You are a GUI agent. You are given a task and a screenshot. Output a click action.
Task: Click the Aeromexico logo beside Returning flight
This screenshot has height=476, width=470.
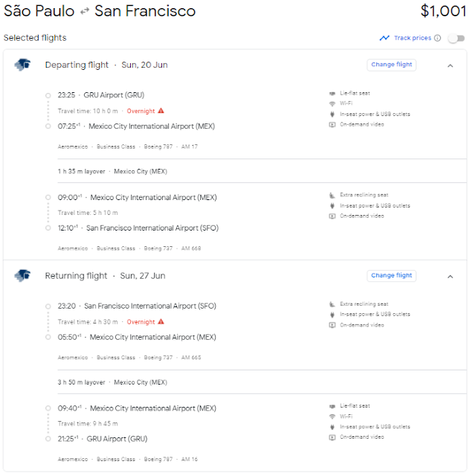22,276
